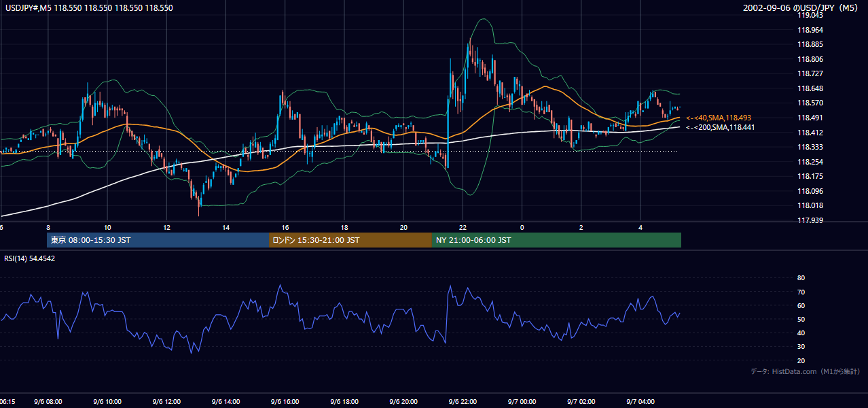The height and width of the screenshot is (408, 868).
Task: Click hour tick 16 under the price chart
Action: [285, 227]
